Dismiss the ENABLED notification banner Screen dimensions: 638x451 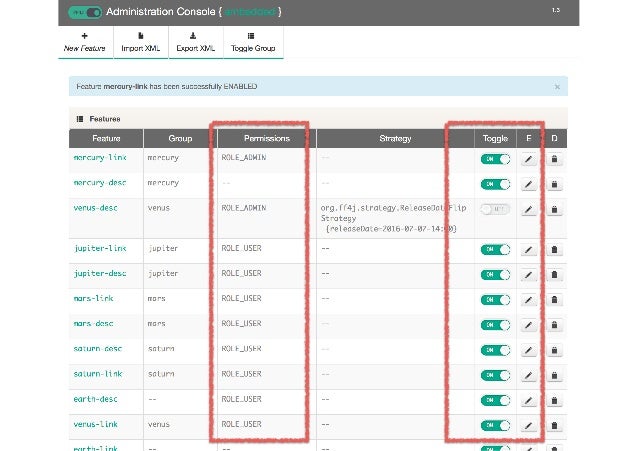[557, 87]
